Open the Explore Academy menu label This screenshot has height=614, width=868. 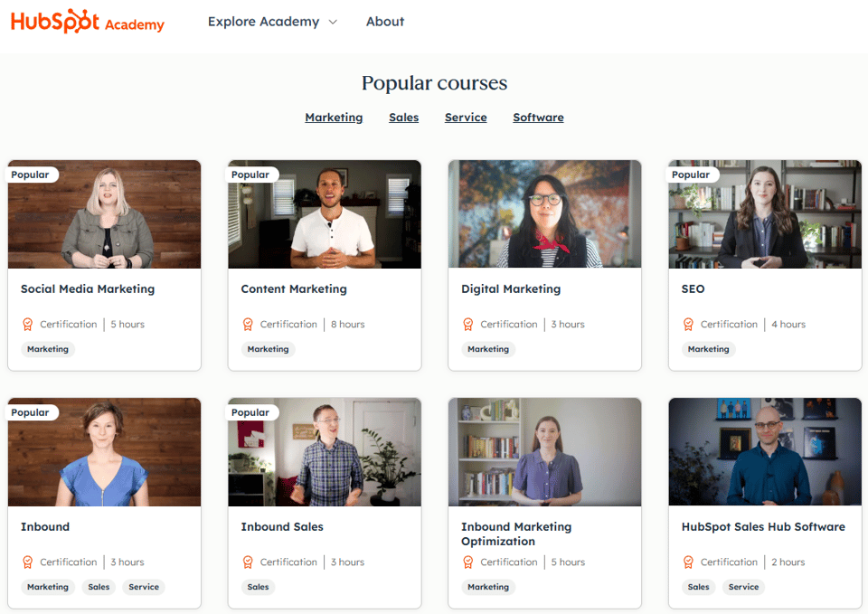pos(263,22)
